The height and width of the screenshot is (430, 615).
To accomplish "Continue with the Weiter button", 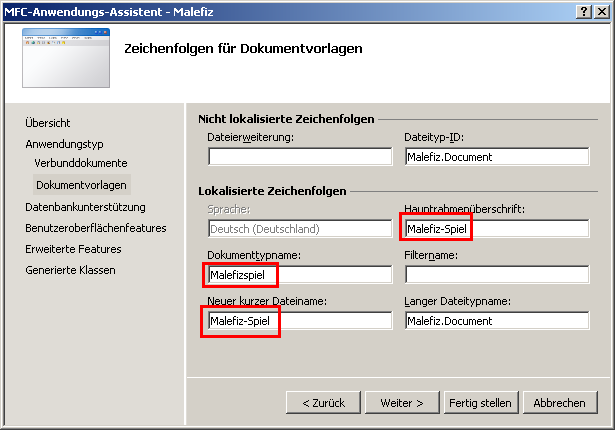I will pyautogui.click(x=402, y=403).
